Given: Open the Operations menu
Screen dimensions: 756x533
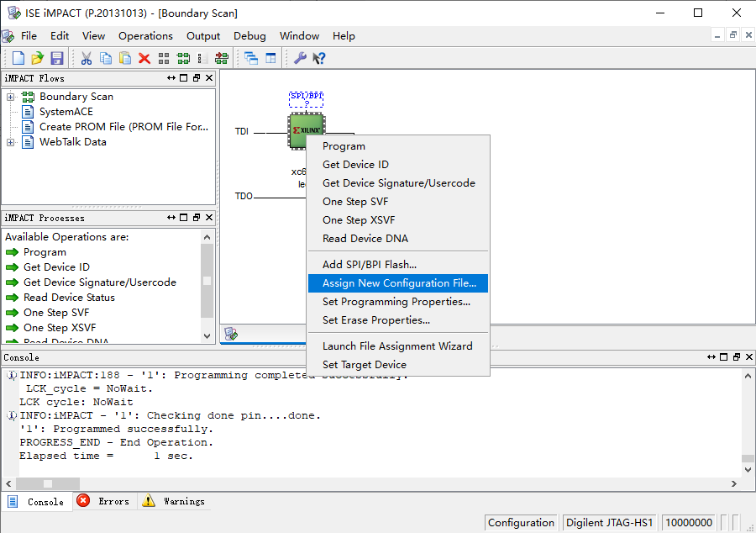Looking at the screenshot, I should point(145,36).
